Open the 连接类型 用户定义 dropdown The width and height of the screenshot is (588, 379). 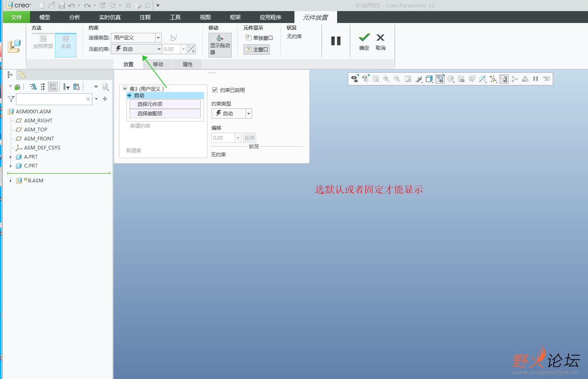pos(158,37)
